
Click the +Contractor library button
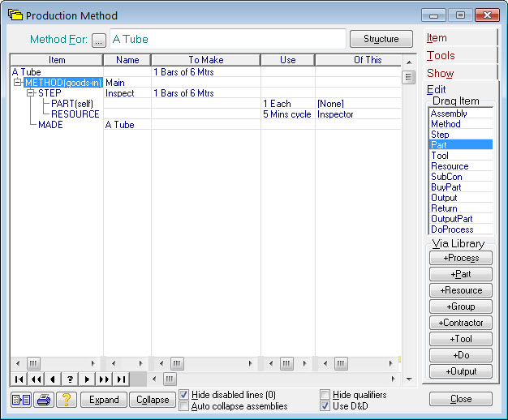point(461,323)
